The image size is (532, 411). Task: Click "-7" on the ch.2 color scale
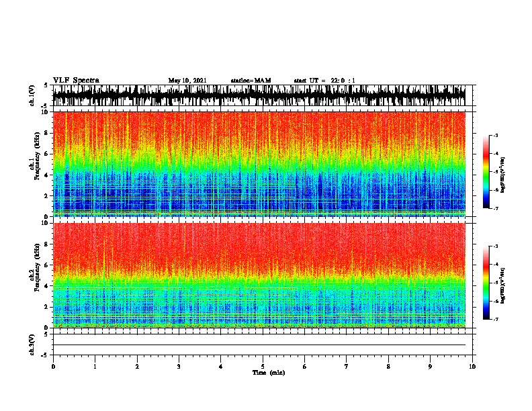[x=495, y=319]
